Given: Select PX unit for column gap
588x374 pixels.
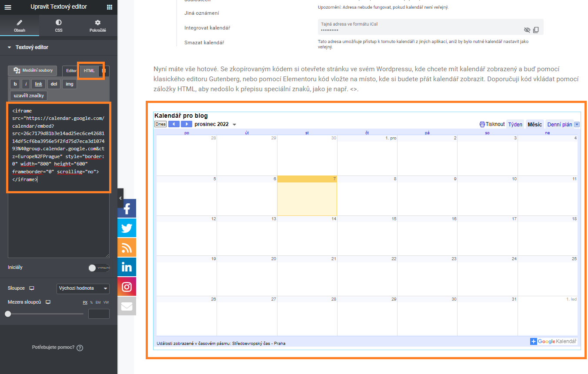Looking at the screenshot, I should coord(85,302).
